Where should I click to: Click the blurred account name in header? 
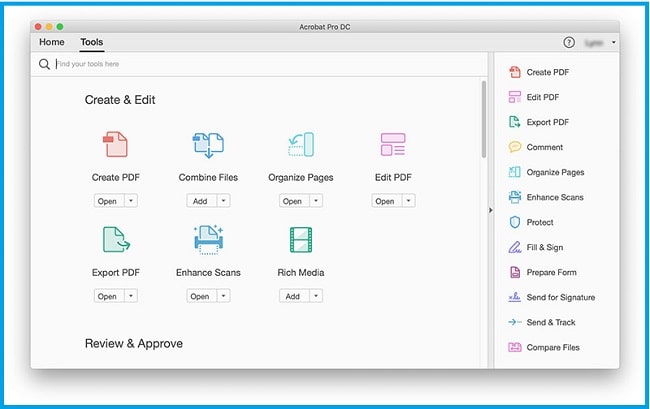coord(594,43)
